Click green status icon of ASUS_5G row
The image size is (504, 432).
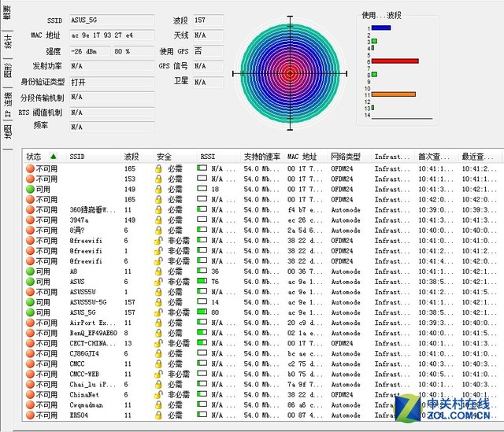pos(30,312)
